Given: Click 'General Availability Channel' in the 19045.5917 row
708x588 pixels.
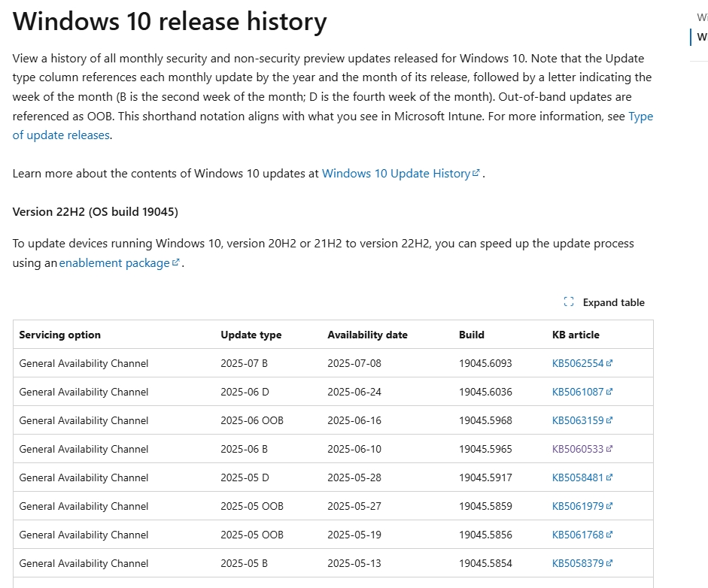Looking at the screenshot, I should point(84,477).
